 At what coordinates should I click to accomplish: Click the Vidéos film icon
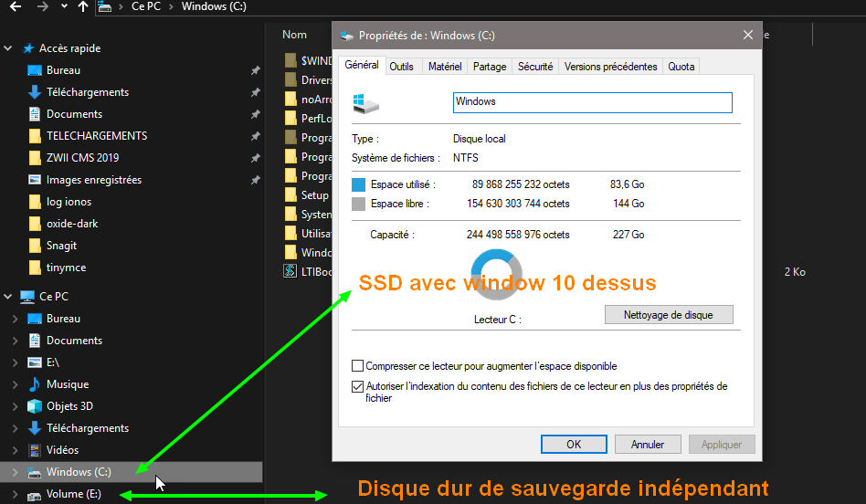coord(35,450)
